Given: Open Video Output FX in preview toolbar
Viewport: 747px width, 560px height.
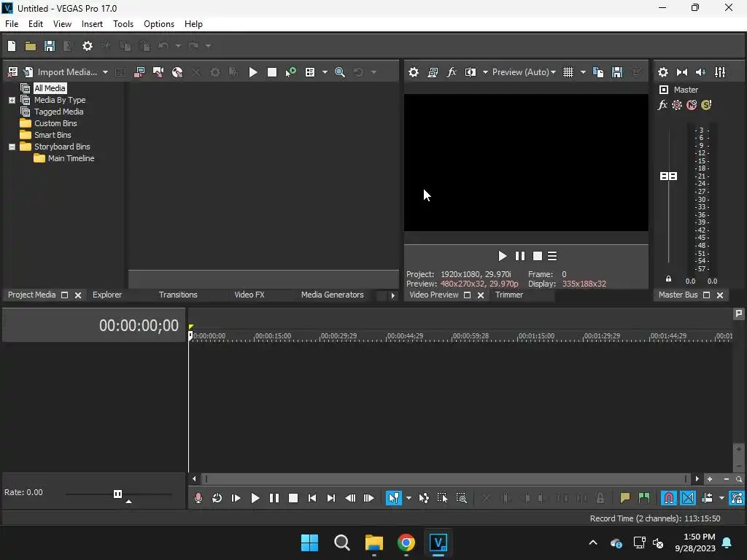Looking at the screenshot, I should pos(452,72).
